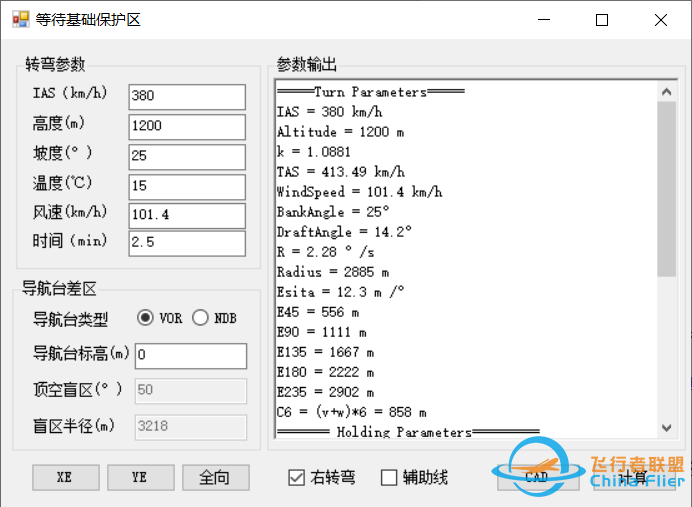
Task: Click the line 'E90 = 1111 m'
Action: pos(321,332)
